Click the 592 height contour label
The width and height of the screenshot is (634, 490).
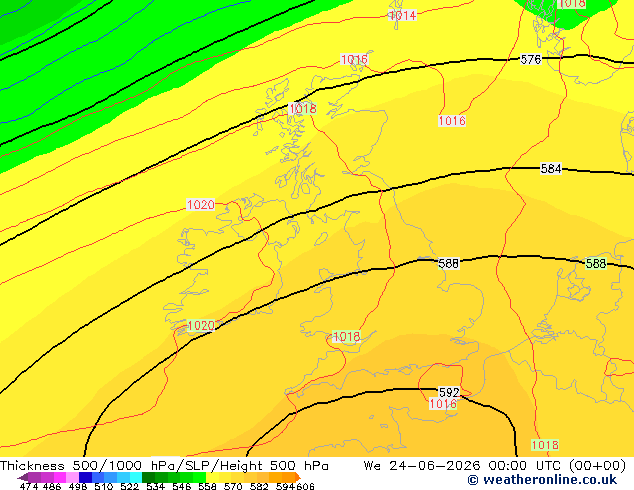[x=449, y=392]
